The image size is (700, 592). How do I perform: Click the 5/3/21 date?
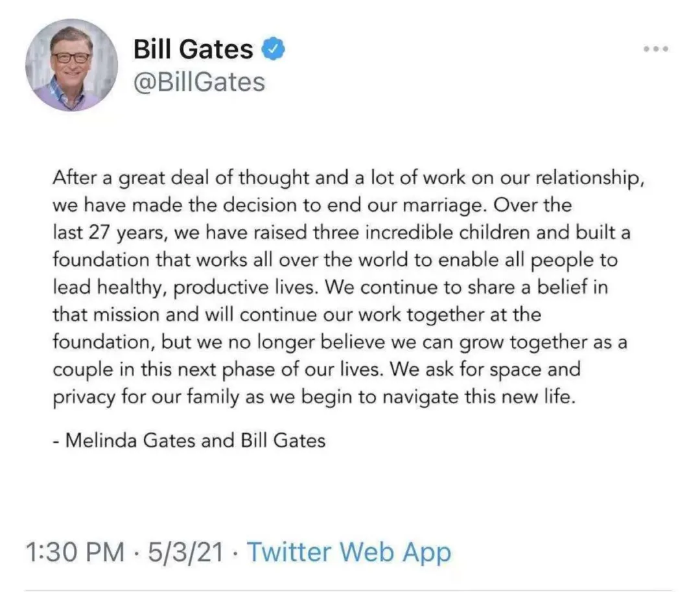185,552
